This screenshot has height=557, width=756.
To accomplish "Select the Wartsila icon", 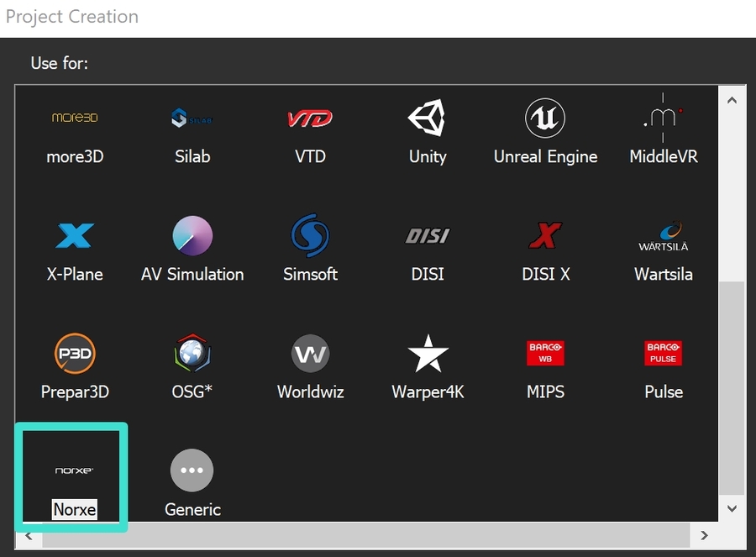I will pyautogui.click(x=663, y=236).
